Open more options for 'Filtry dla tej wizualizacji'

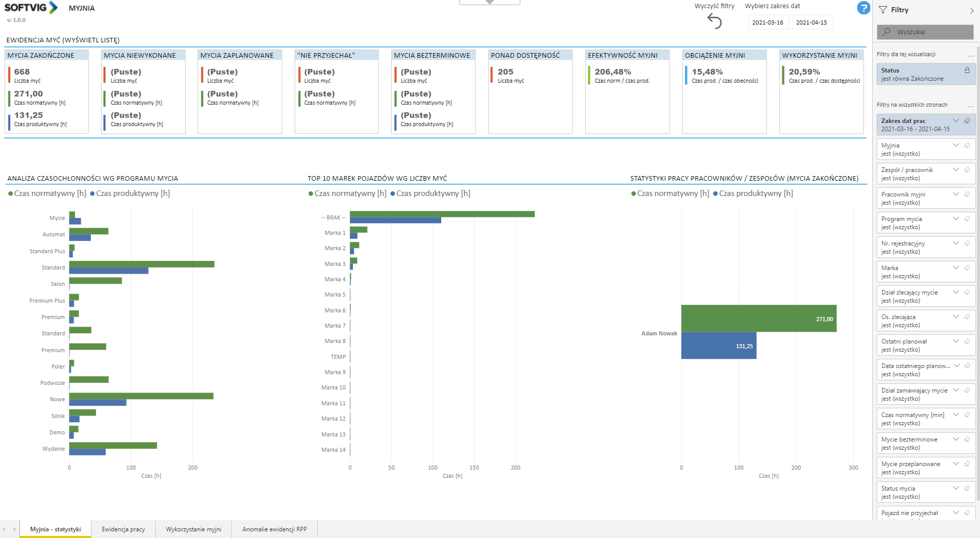tap(970, 55)
